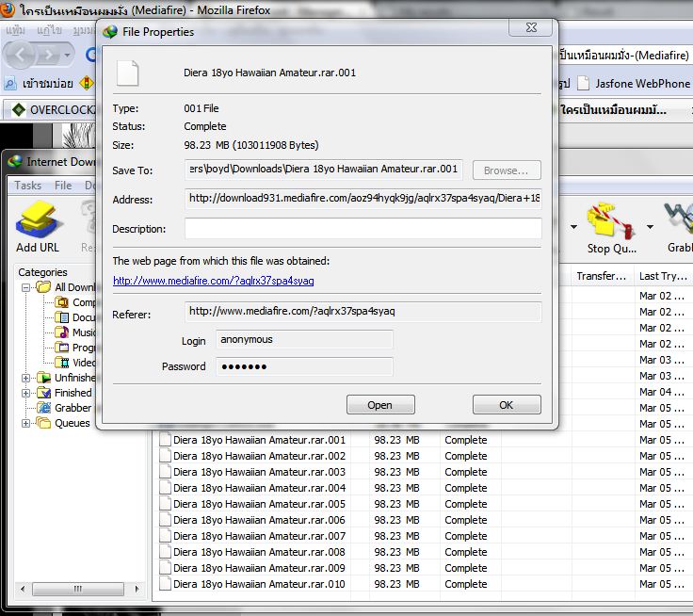
Task: Expand the Finished category node
Action: tap(25, 393)
